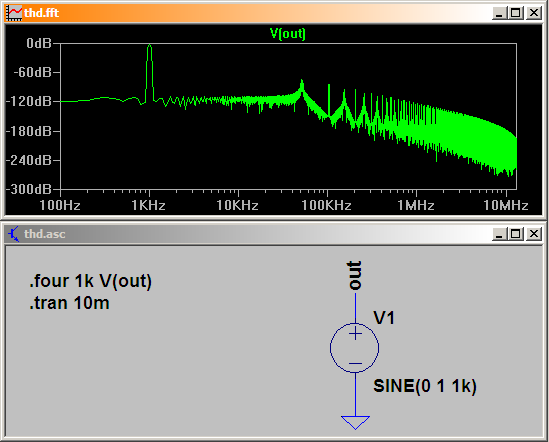This screenshot has height=442, width=549.
Task: Select the .four 1k V(out) directive
Action: pos(91,281)
